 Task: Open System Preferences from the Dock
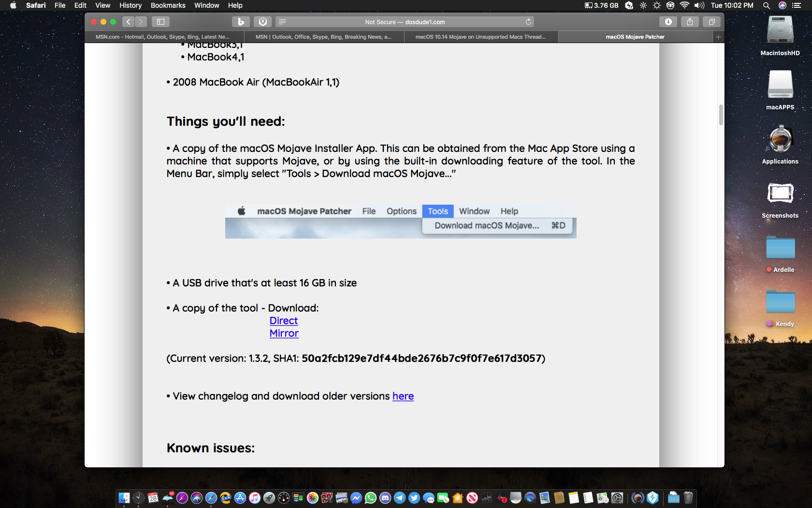coord(617,497)
